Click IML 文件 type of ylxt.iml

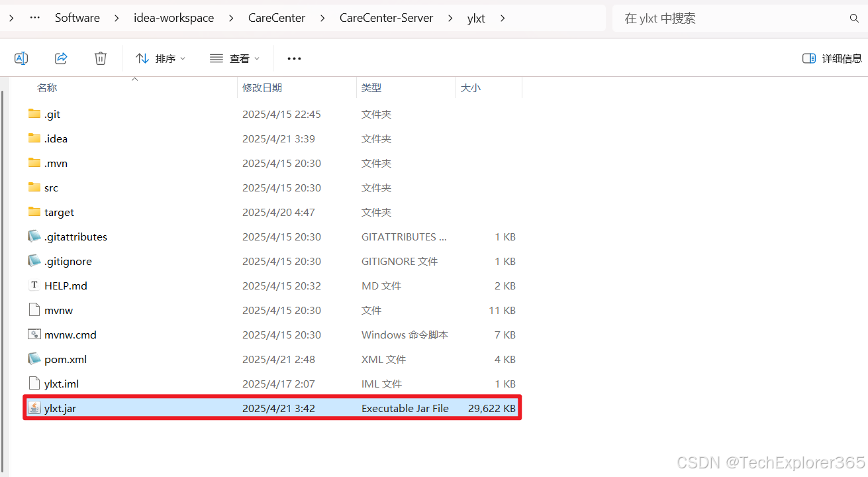click(382, 384)
